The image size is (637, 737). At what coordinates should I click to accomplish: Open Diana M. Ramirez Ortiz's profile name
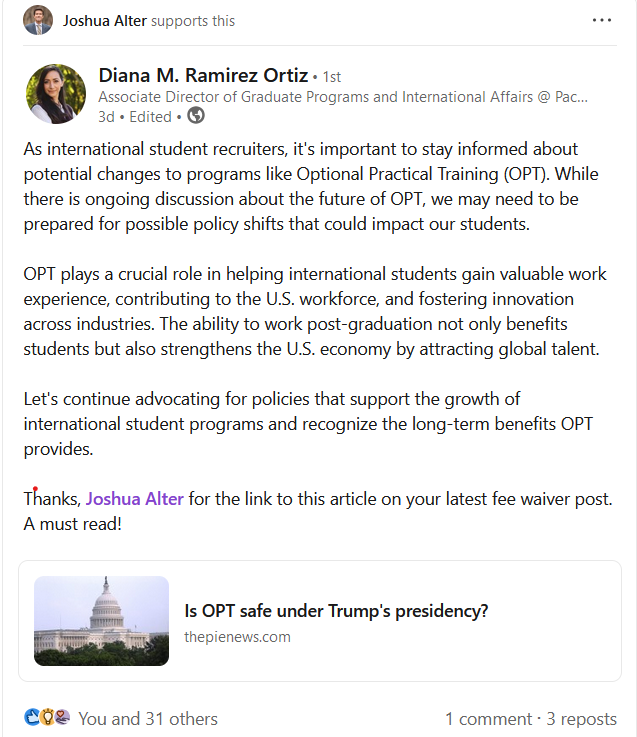click(203, 75)
